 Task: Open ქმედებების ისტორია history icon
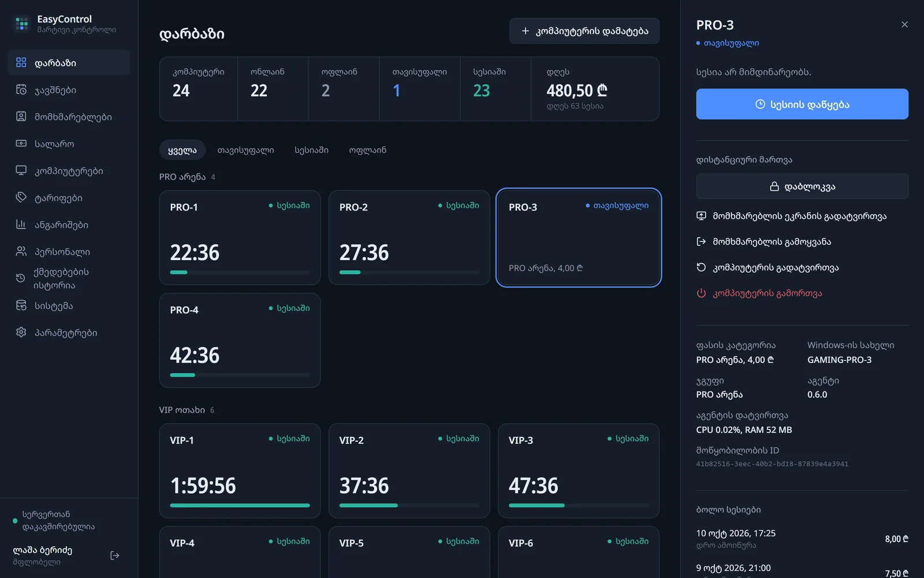(21, 278)
